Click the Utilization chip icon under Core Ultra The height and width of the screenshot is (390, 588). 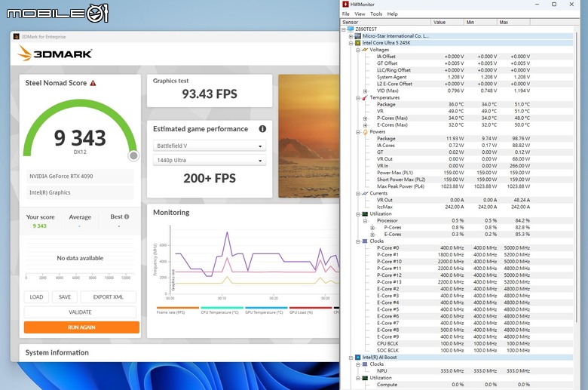tap(365, 214)
